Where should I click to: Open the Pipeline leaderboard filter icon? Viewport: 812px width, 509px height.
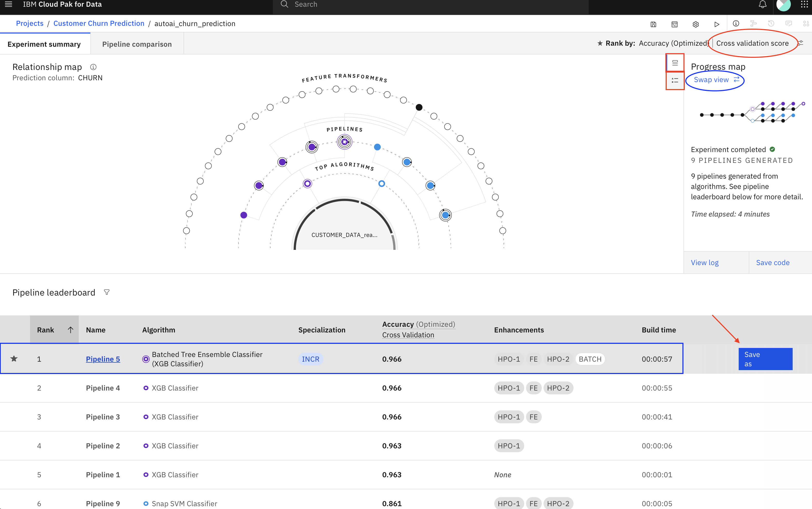pyautogui.click(x=107, y=292)
